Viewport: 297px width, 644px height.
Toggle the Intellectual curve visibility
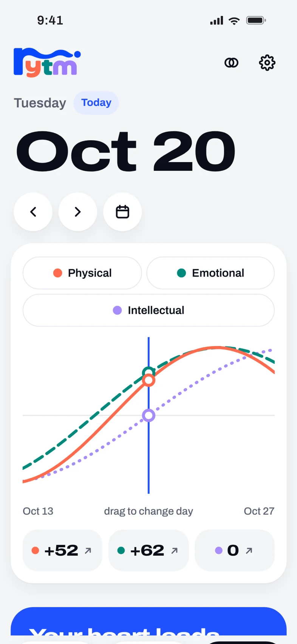[x=148, y=310]
